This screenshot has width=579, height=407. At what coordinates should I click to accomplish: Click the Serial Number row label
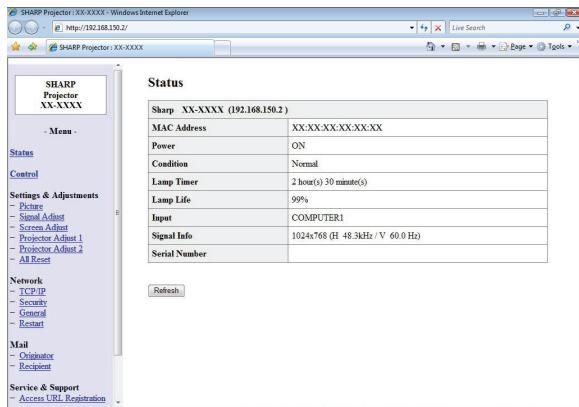(x=179, y=254)
